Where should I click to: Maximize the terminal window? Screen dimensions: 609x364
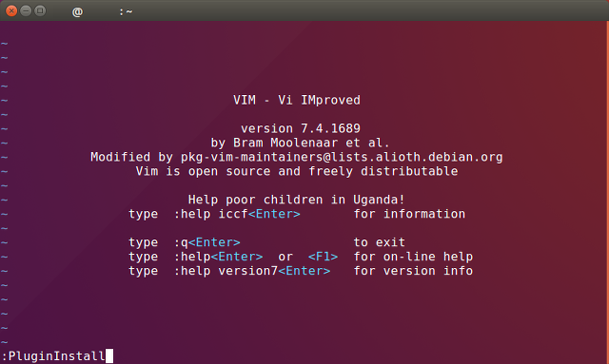point(40,10)
